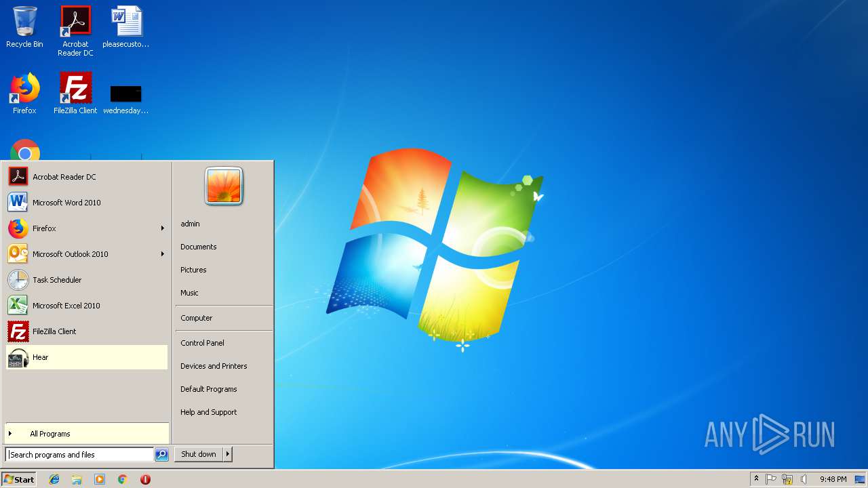Open the Firefox desktop shortcut
Viewport: 868px width, 488px height.
pyautogui.click(x=24, y=93)
